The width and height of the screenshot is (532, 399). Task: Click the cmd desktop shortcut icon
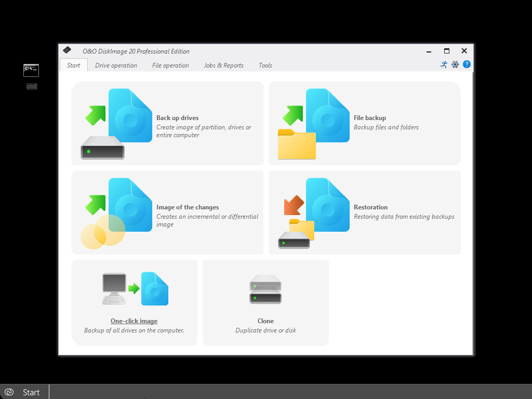click(x=31, y=70)
